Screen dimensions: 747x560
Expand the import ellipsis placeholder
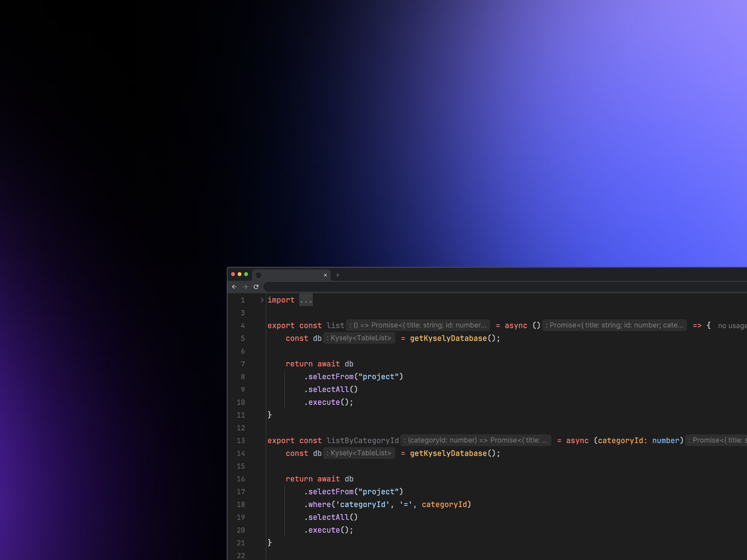(x=306, y=300)
